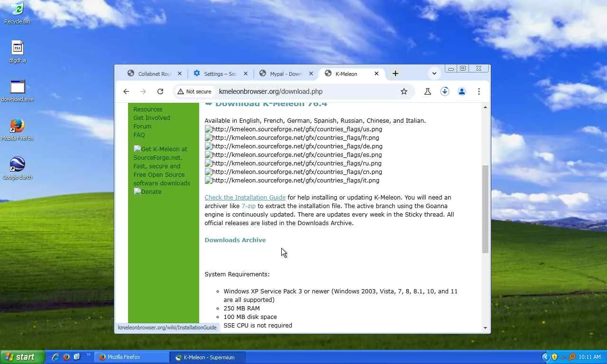Launch Firefox from Quick Launch
This screenshot has width=607, height=364.
66,357
